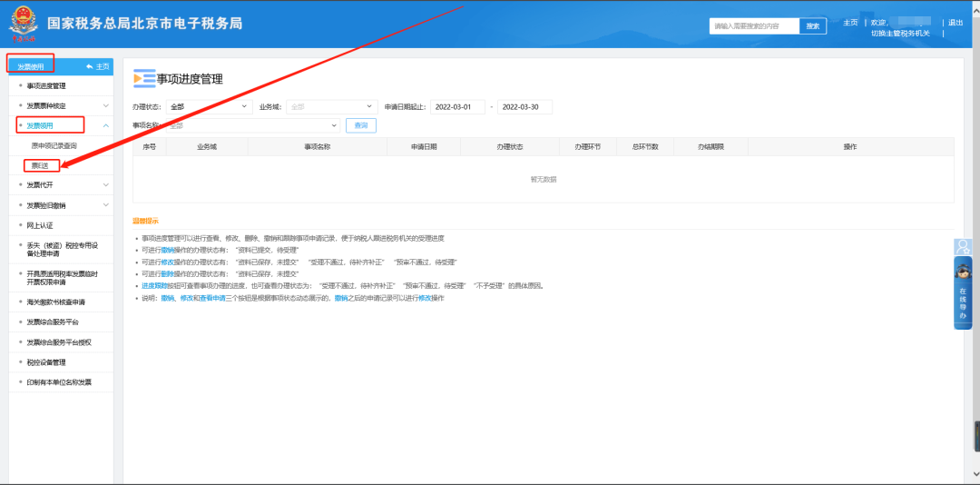Click the 序号 column header
This screenshot has height=485, width=980.
150,146
